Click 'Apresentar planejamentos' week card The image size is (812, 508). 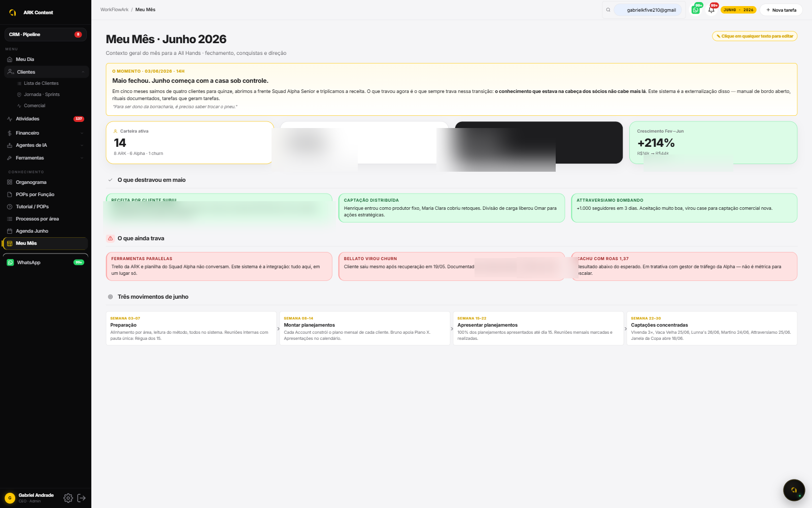click(538, 328)
